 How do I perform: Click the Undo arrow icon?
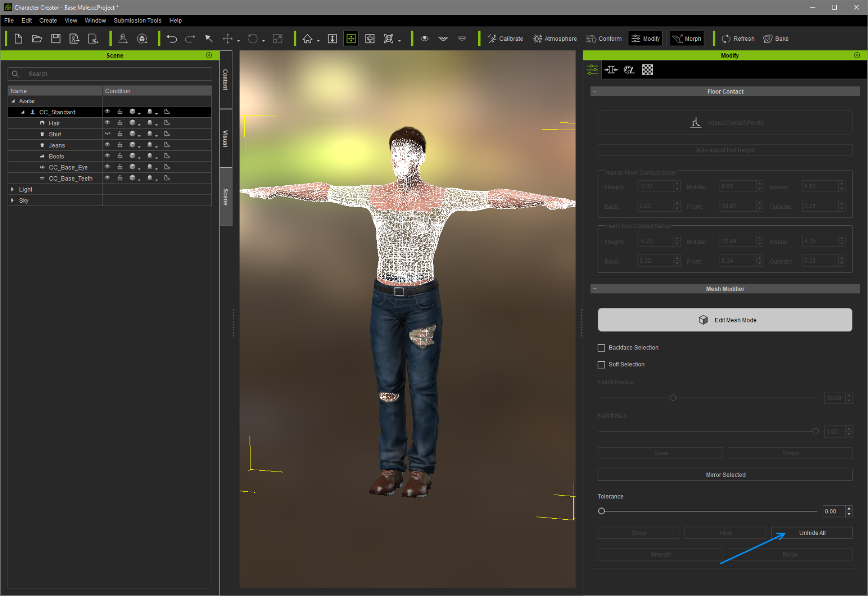click(x=172, y=39)
